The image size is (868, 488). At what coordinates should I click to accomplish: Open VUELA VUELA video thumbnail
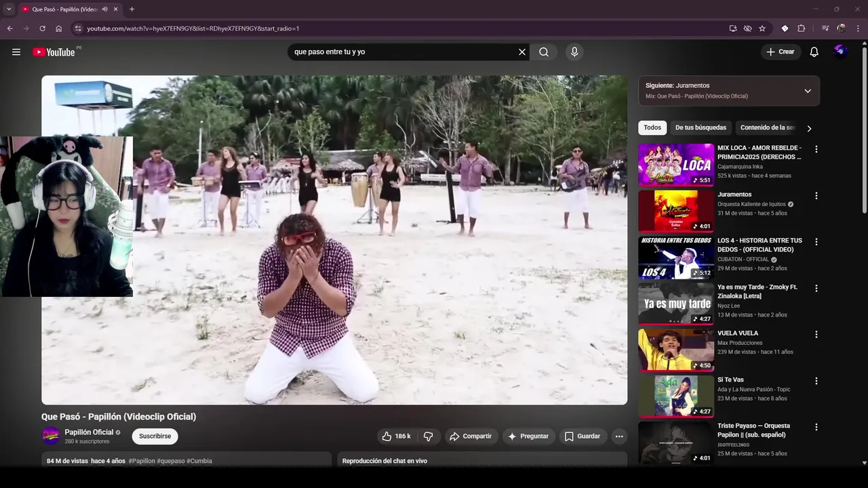click(x=675, y=350)
